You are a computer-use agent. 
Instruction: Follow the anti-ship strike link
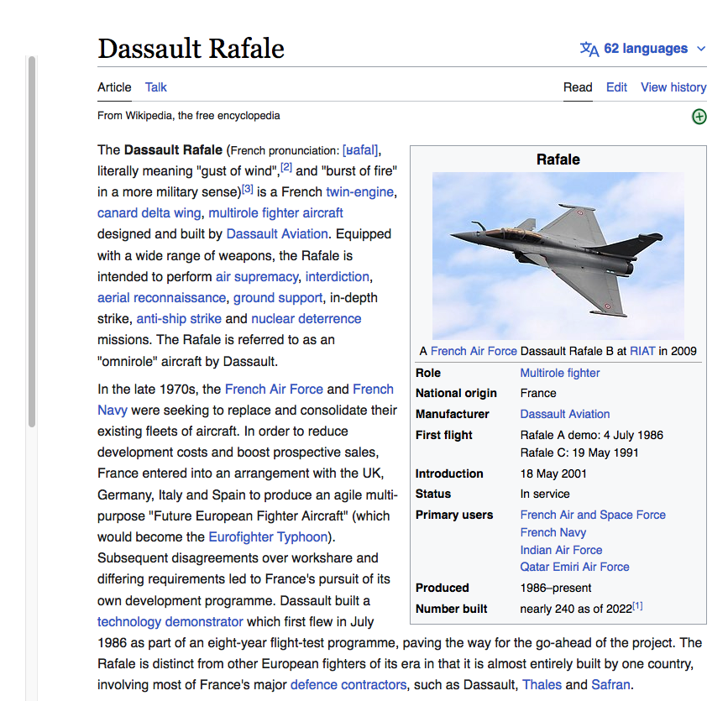tap(179, 319)
